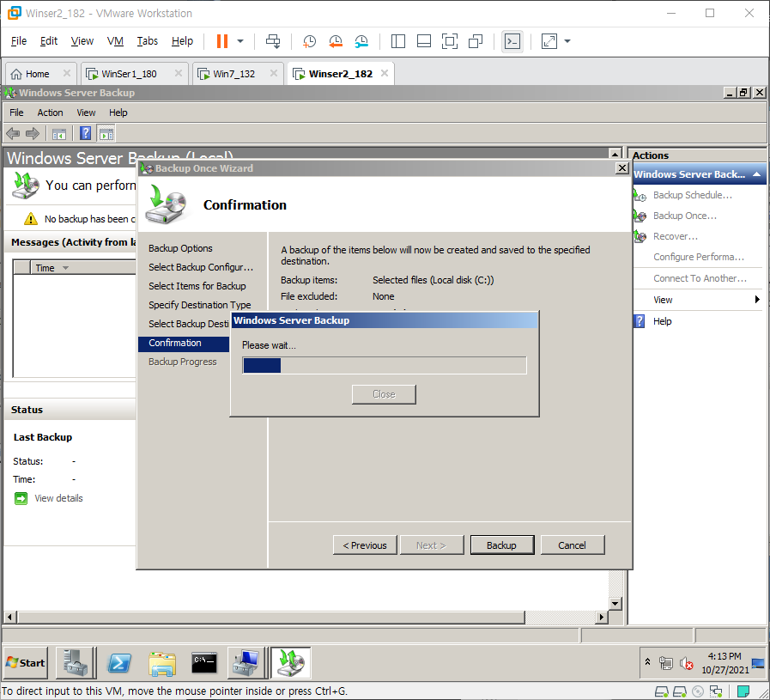The width and height of the screenshot is (770, 700).
Task: Click the Back arrow toolbar icon
Action: coord(13,133)
